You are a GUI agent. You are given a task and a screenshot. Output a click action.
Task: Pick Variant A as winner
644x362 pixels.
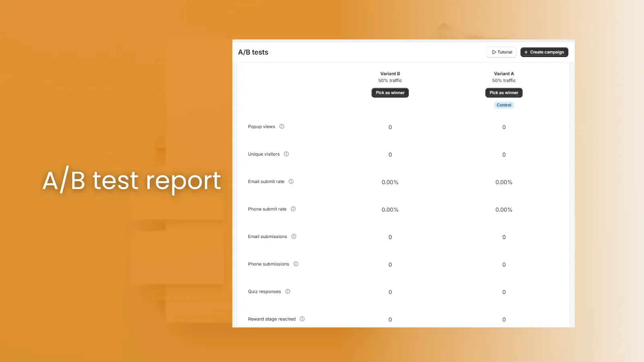504,93
